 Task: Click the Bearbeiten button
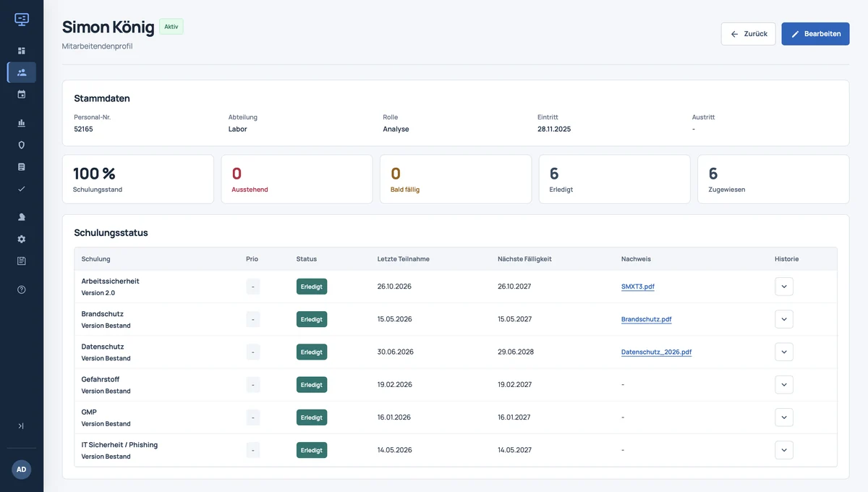815,34
